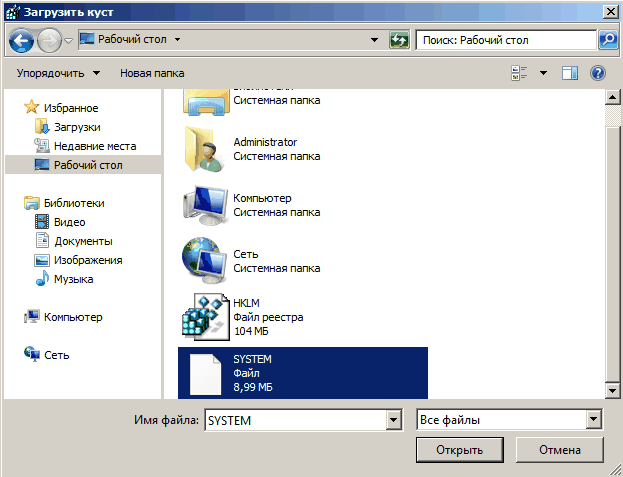Image resolution: width=623 pixels, height=477 pixels.
Task: Open the Упорядочить menu
Action: [x=58, y=73]
